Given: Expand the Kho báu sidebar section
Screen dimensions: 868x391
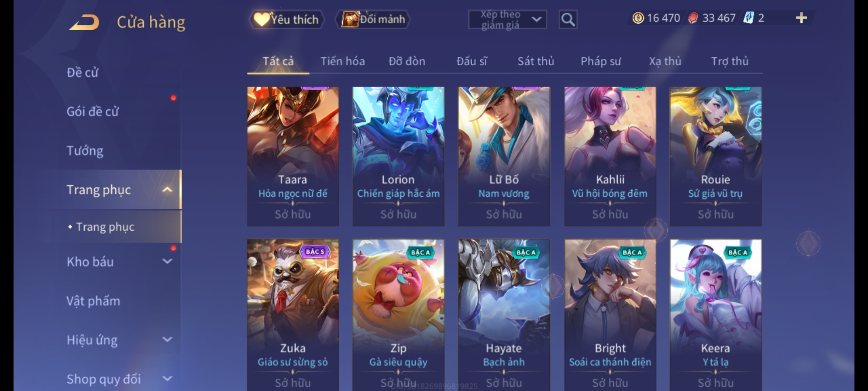Looking at the screenshot, I should point(167,261).
